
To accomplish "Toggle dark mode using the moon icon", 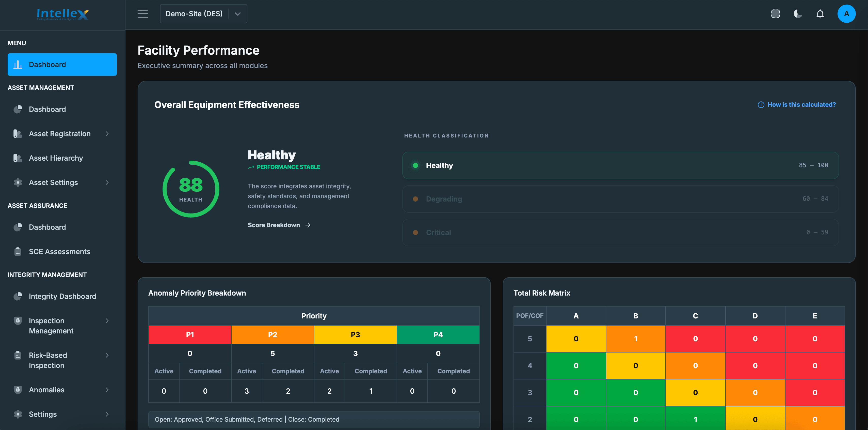I will coord(797,13).
